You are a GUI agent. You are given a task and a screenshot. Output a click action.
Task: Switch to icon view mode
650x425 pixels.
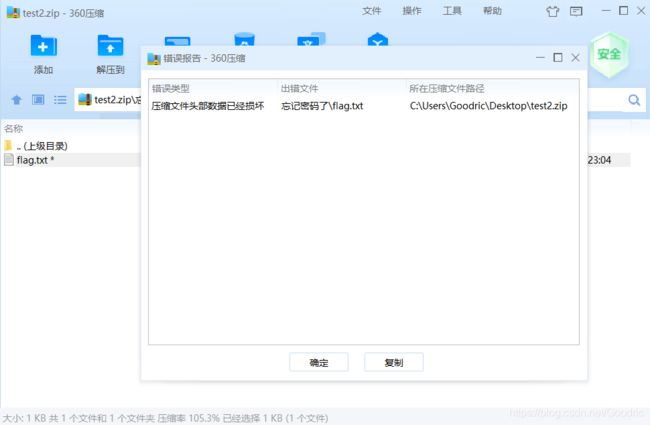point(38,100)
